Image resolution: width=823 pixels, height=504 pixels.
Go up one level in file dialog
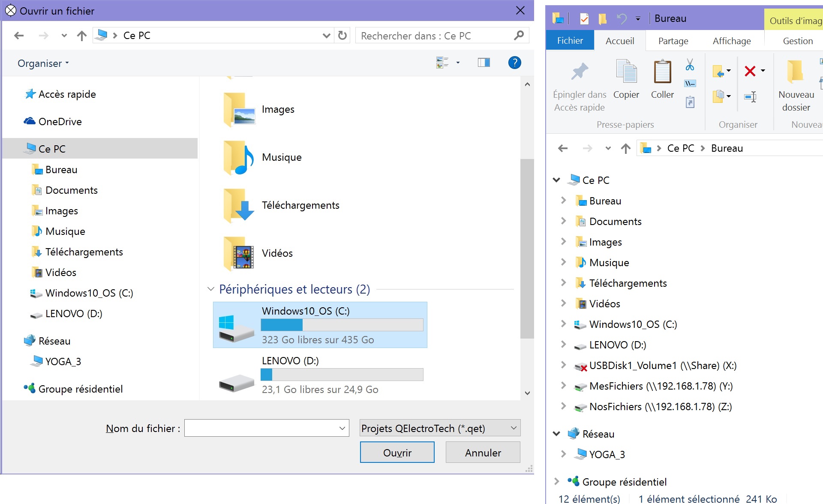click(81, 36)
